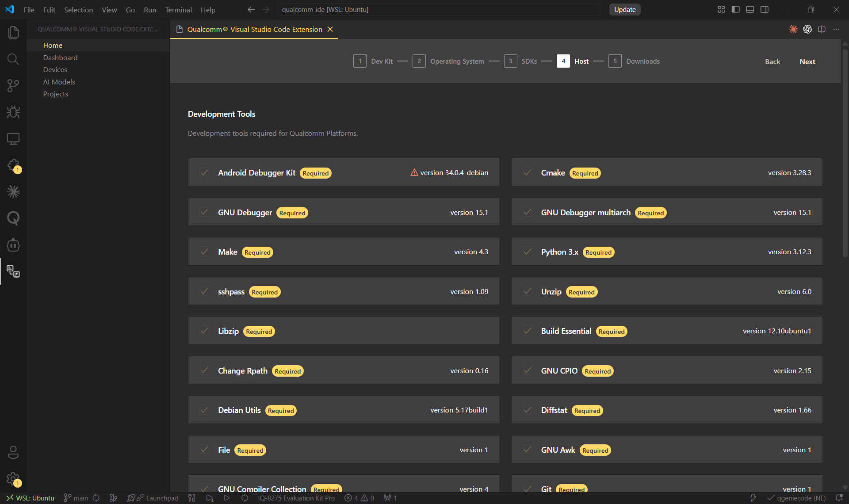The image size is (849, 504).
Task: Toggle the Unzip checkbox
Action: pyautogui.click(x=528, y=291)
